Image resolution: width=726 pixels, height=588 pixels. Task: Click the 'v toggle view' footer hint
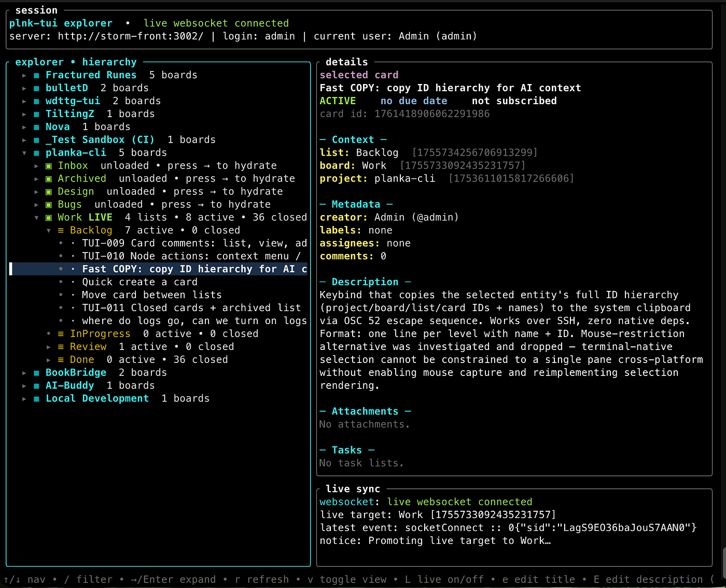pos(347,580)
